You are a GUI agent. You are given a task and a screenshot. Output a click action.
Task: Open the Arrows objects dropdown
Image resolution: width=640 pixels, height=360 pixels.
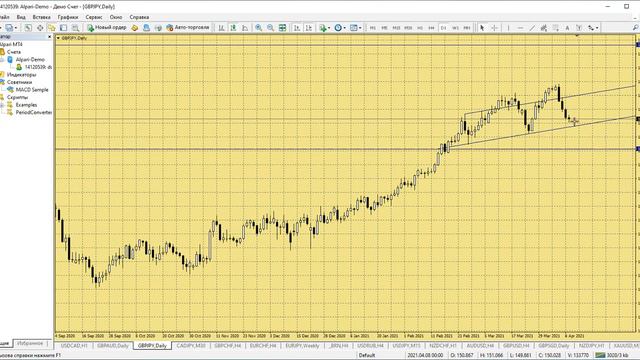click(x=593, y=28)
